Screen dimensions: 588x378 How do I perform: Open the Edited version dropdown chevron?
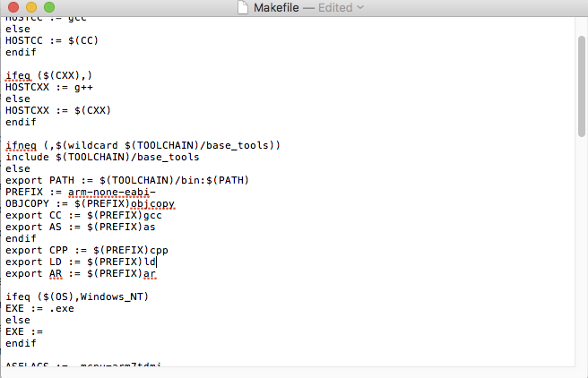coord(360,8)
